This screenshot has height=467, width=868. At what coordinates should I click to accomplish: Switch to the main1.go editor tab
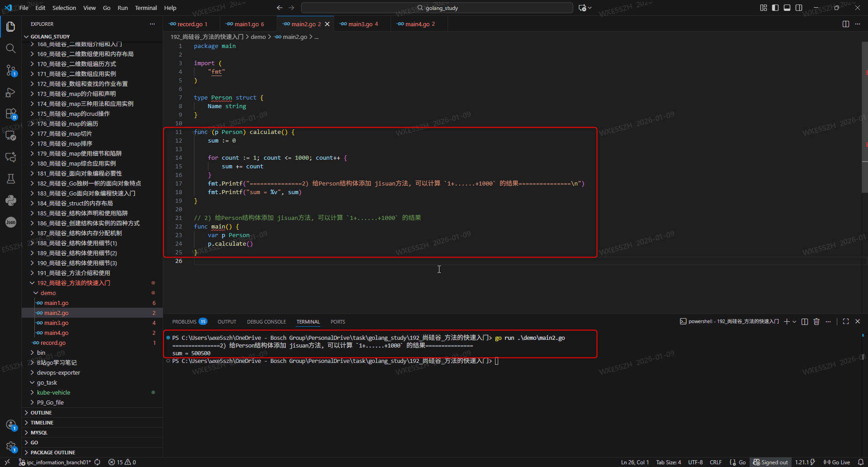point(248,24)
